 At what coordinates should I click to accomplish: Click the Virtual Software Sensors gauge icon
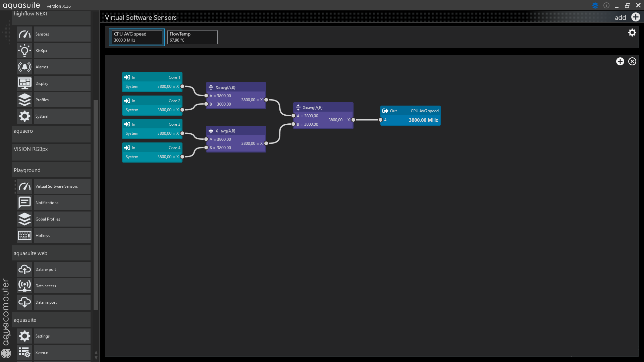24,186
